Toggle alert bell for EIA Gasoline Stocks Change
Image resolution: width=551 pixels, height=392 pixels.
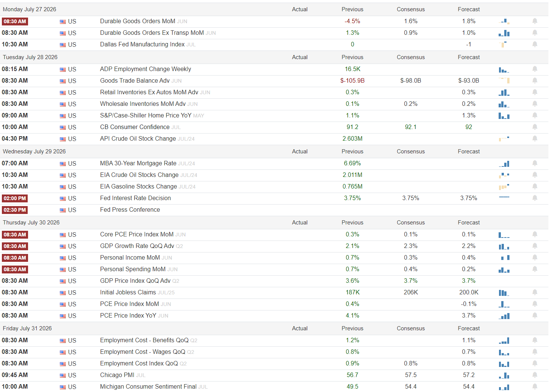coord(535,187)
